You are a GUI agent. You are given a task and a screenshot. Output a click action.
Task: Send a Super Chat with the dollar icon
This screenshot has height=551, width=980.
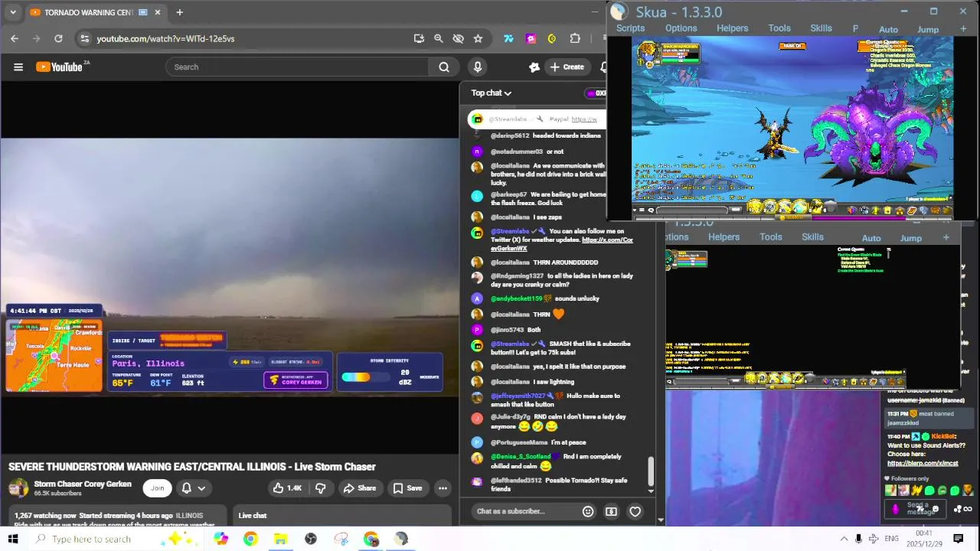tap(611, 511)
